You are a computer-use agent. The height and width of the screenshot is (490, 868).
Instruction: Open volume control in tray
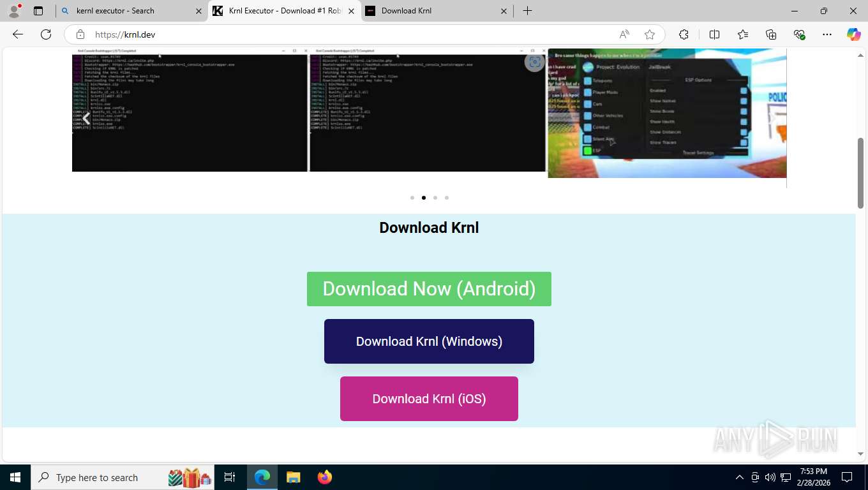click(770, 477)
